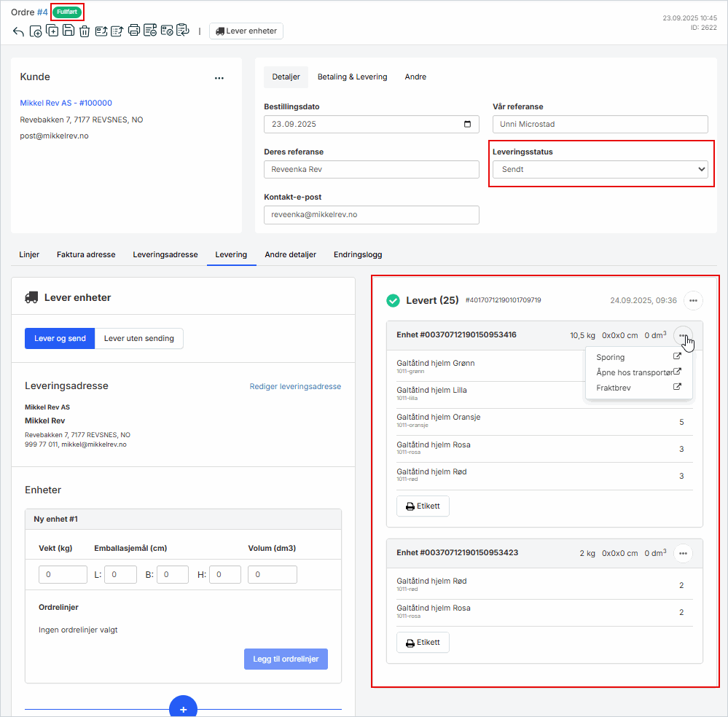
Task: Click the duplicate order icon
Action: (x=52, y=31)
